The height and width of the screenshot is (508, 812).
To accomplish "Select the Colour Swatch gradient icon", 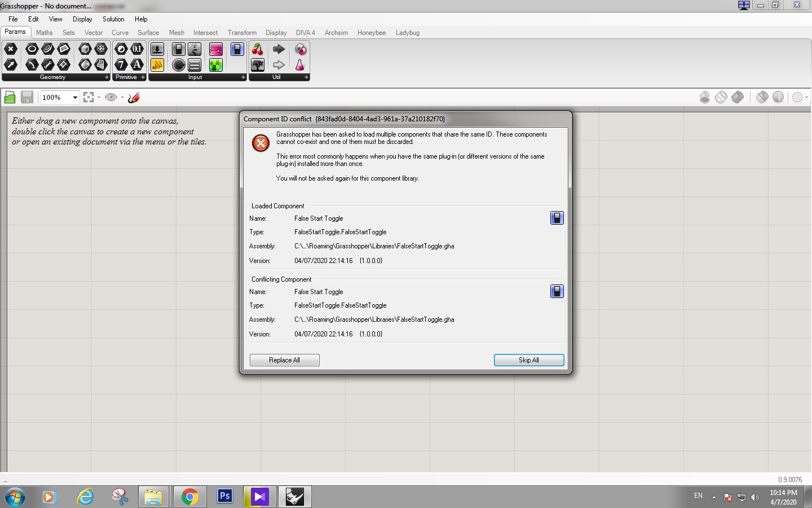I will [x=216, y=49].
